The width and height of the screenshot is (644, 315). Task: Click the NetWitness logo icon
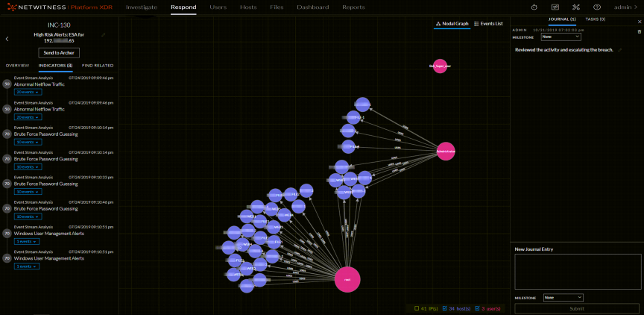11,7
